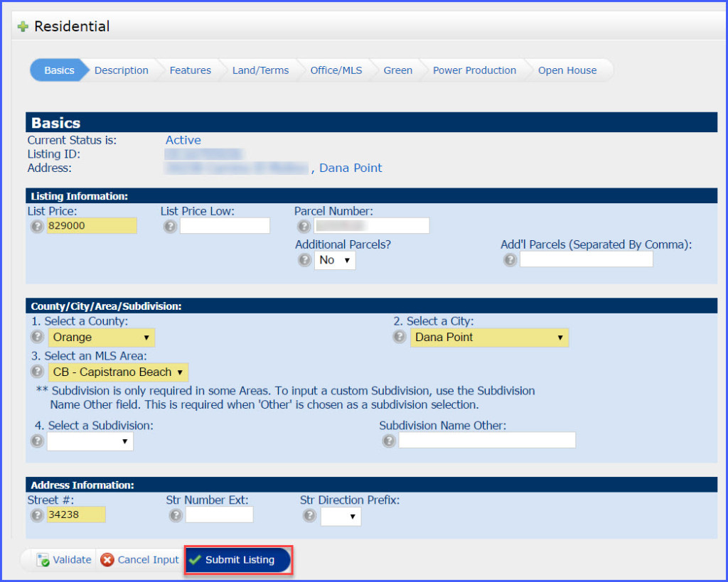Click the green validate icon on Validate button
The height and width of the screenshot is (582, 728).
(43, 559)
